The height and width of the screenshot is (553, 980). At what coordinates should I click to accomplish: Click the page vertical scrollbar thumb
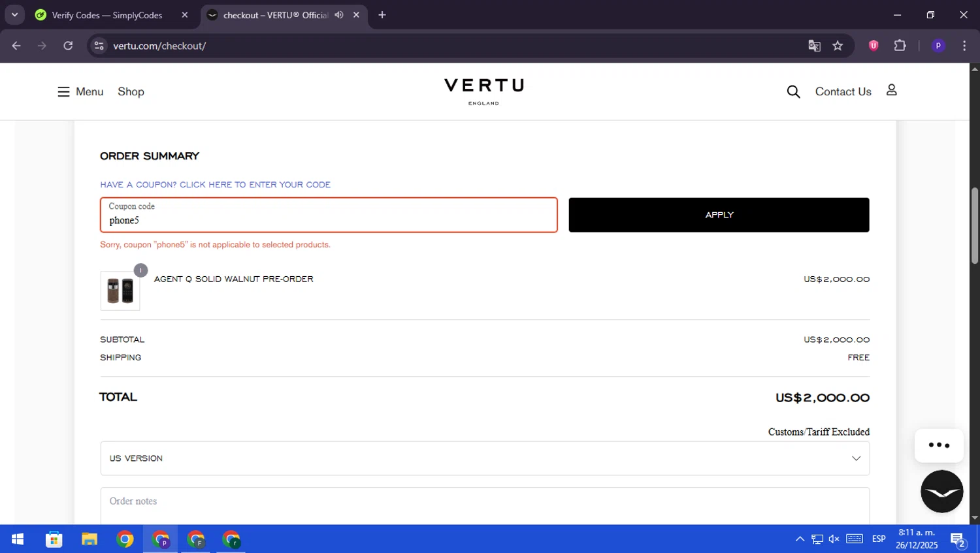(974, 226)
